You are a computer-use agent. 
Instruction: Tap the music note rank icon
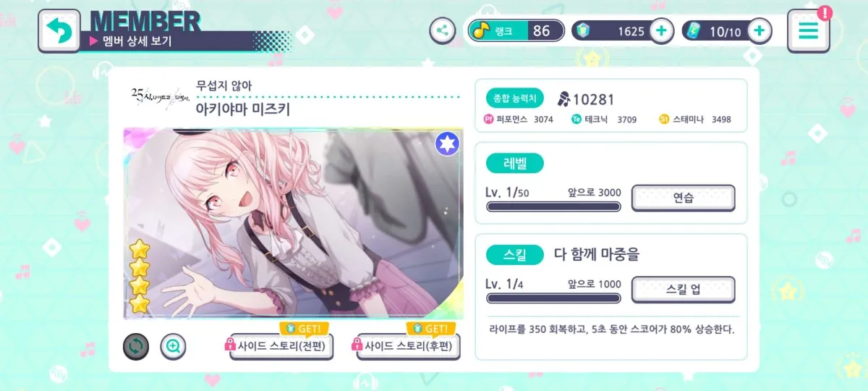point(480,30)
